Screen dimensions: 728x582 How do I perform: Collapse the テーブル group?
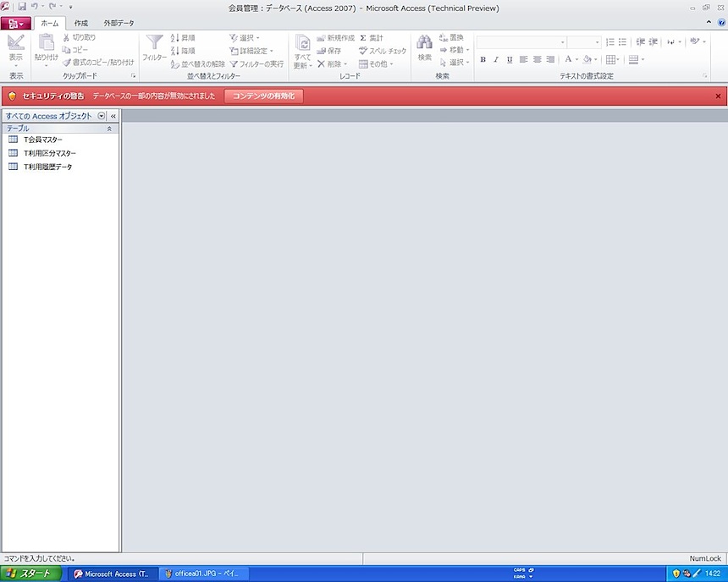pyautogui.click(x=109, y=129)
